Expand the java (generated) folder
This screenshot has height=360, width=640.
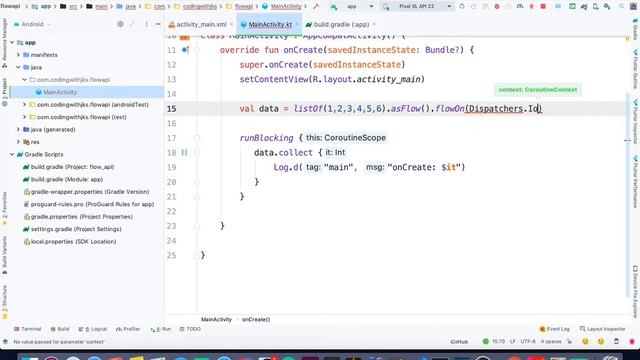pos(18,129)
